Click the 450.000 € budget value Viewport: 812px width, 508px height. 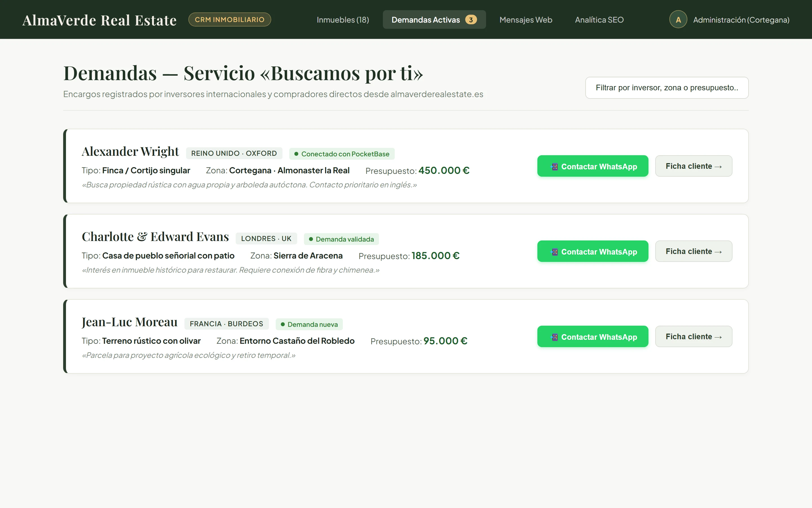(x=443, y=170)
